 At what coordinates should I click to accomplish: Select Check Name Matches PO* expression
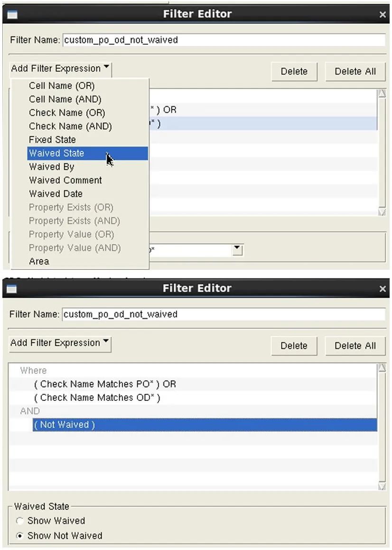click(x=105, y=384)
